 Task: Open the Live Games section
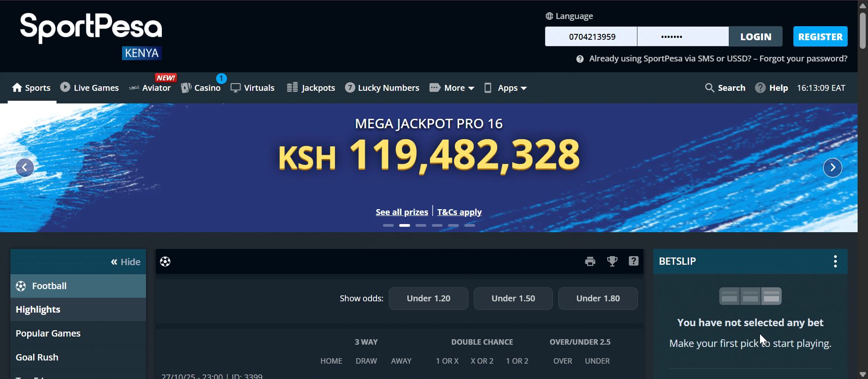[x=90, y=88]
